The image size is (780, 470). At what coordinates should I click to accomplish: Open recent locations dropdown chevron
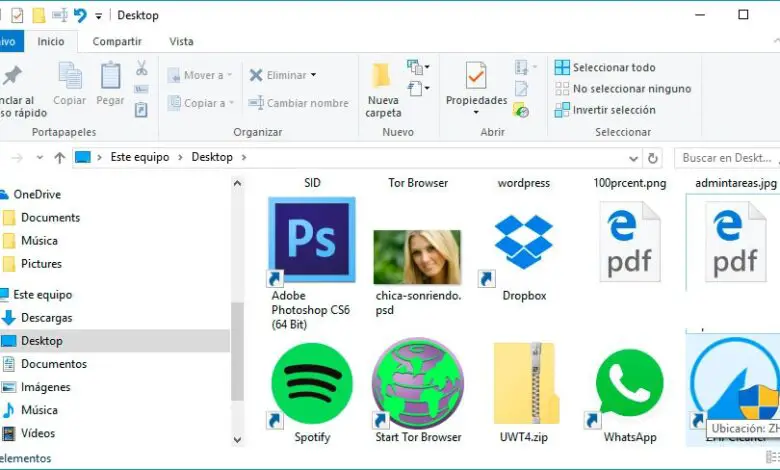(40, 158)
